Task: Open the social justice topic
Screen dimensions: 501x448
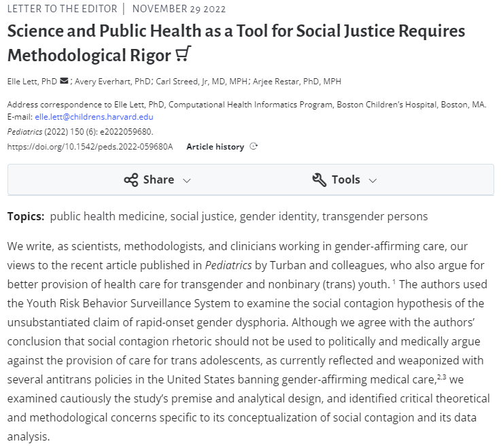Action: point(202,216)
